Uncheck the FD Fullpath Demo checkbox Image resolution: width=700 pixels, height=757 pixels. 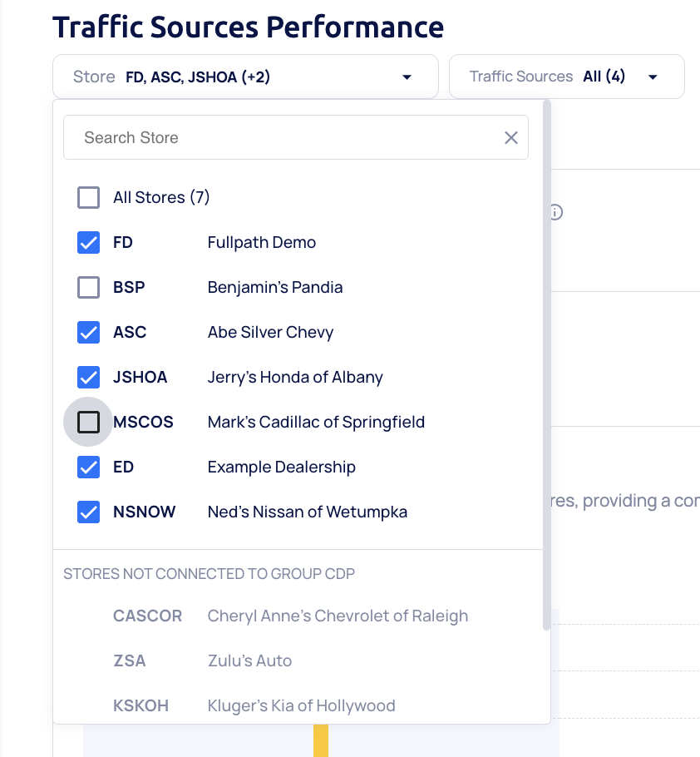tap(88, 243)
